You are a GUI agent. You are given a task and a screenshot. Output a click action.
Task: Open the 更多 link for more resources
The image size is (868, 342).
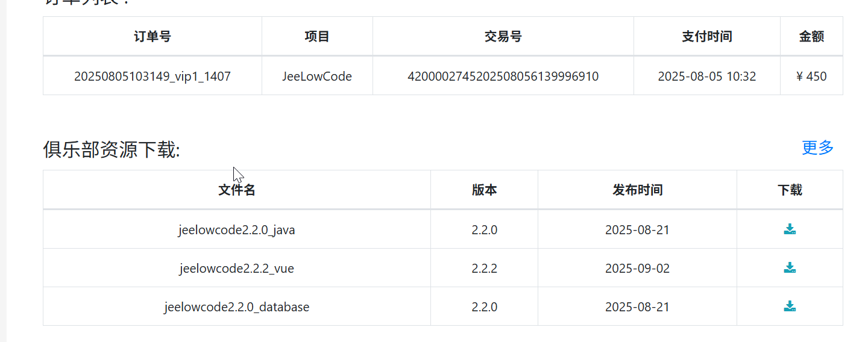[x=817, y=148]
